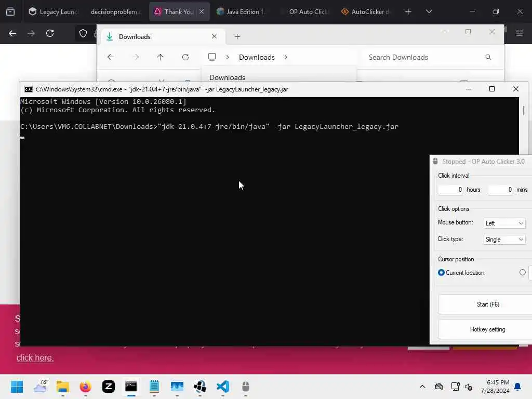Close the Thank You browser tab
Viewport: 532px width, 399px height.
[202, 11]
